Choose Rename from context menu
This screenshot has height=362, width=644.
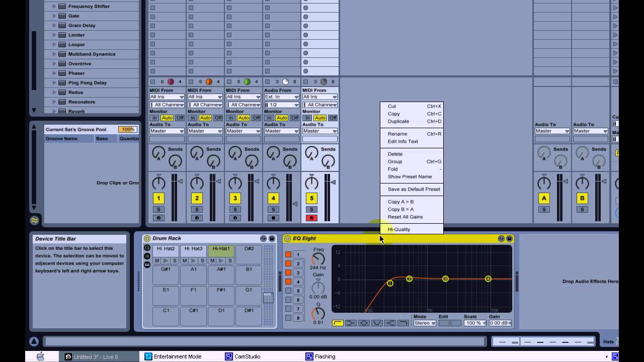(x=412, y=134)
